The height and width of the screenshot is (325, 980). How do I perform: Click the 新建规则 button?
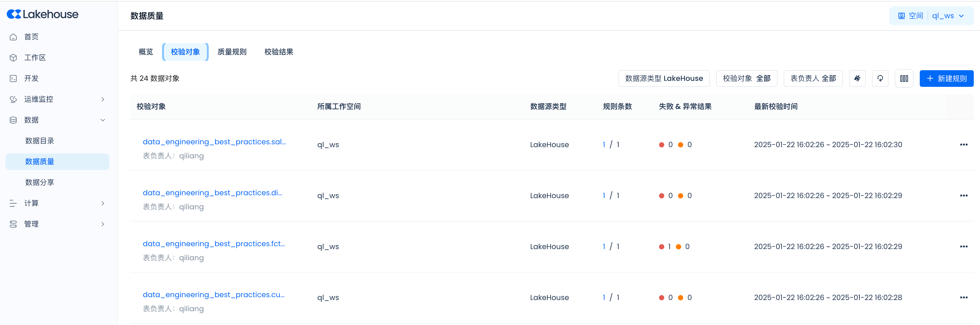[946, 79]
